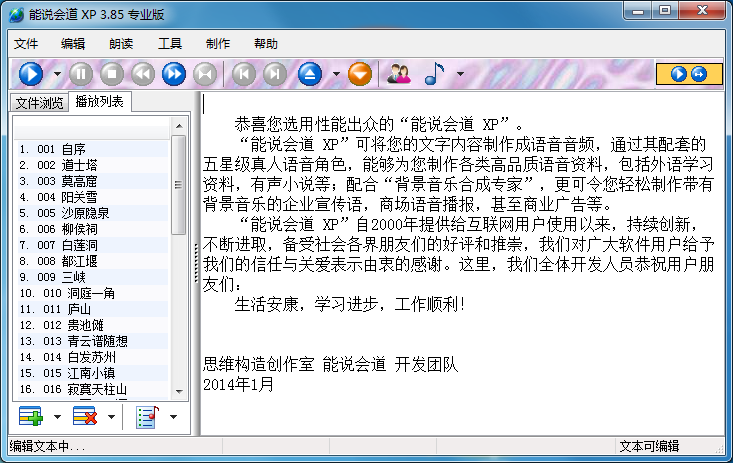This screenshot has height=463, width=733.
Task: Select playlist item 015 江南小镇
Action: [93, 373]
